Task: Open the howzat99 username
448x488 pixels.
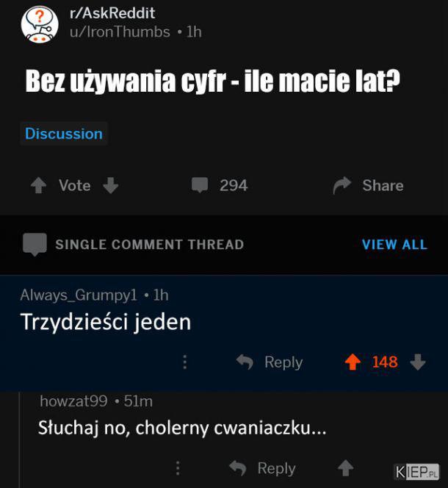Action: coord(73,401)
